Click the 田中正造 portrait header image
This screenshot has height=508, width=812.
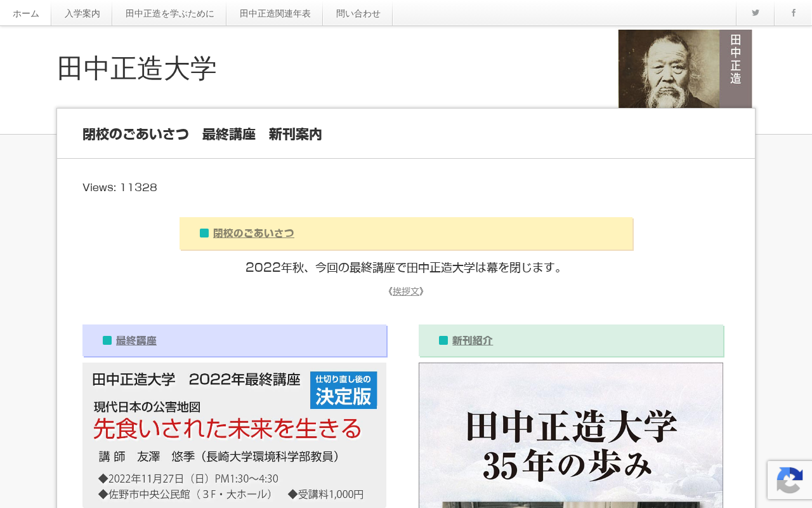(x=685, y=69)
